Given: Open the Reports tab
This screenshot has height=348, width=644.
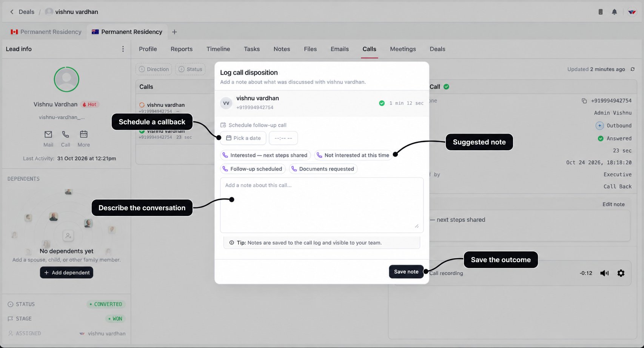Looking at the screenshot, I should pyautogui.click(x=182, y=49).
